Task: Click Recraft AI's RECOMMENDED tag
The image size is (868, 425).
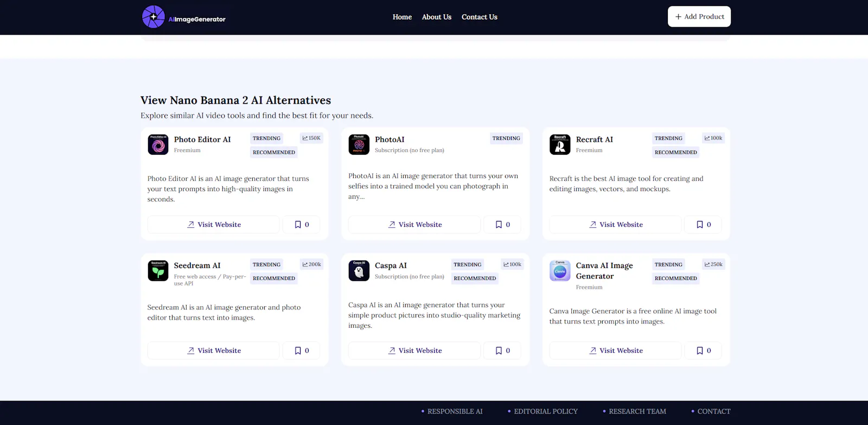Action: [676, 153]
